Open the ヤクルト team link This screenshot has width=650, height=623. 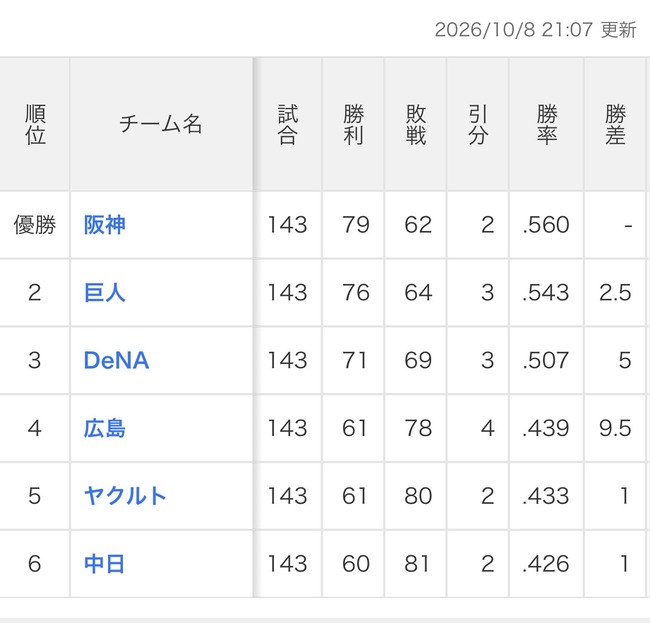point(125,496)
